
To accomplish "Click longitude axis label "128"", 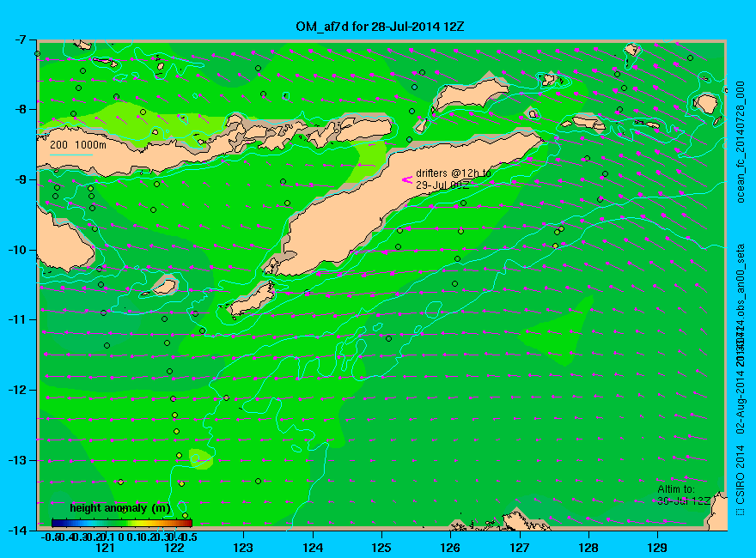I will [588, 548].
